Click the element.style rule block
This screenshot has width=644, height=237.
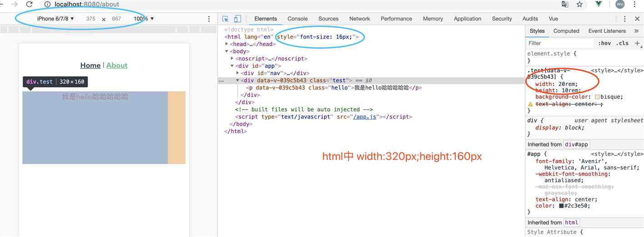(585, 57)
